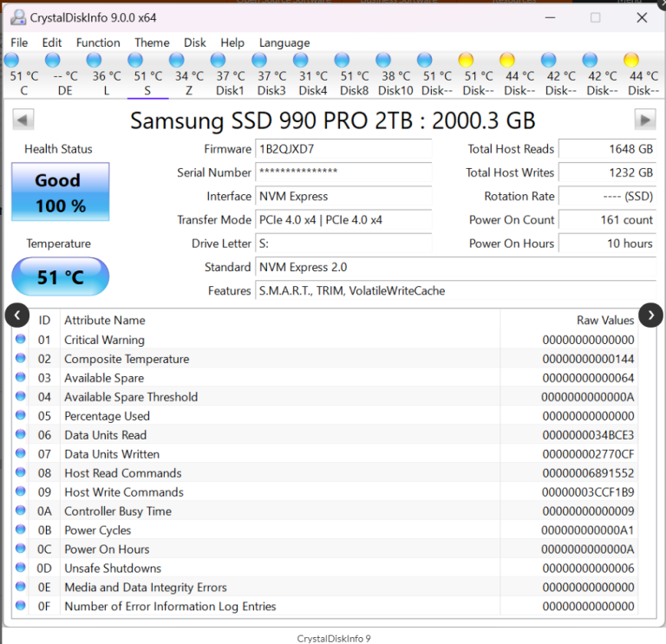Click the black circular previous-image arrow
Viewport: 666px width, 644px height.
[17, 315]
